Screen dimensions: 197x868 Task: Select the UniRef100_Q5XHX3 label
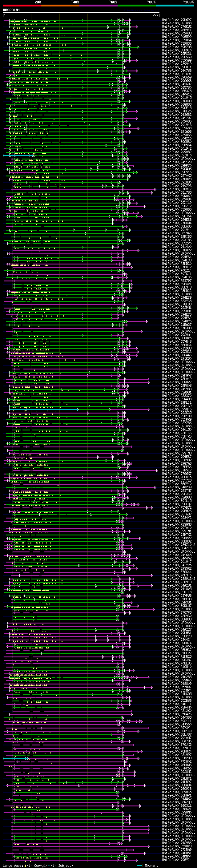coord(177,846)
